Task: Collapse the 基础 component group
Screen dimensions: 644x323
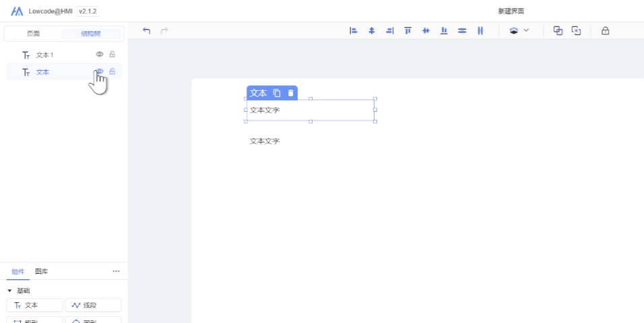Action: pyautogui.click(x=9, y=291)
